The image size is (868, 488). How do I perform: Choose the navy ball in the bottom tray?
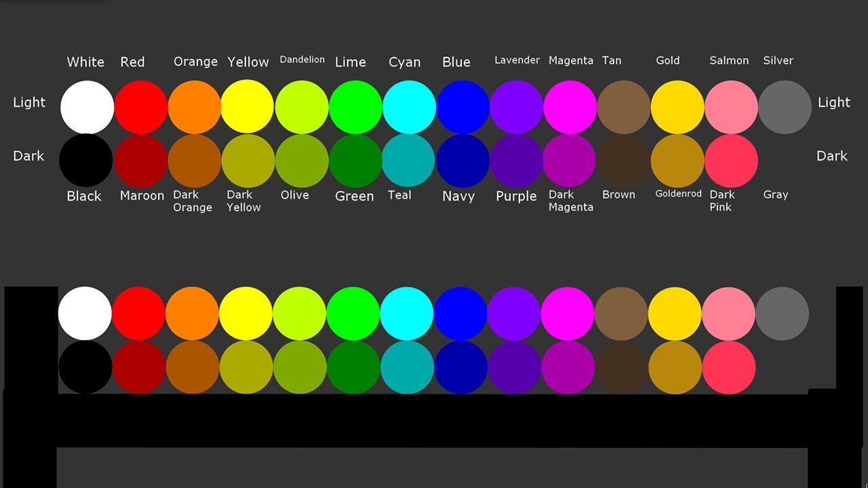[460, 367]
